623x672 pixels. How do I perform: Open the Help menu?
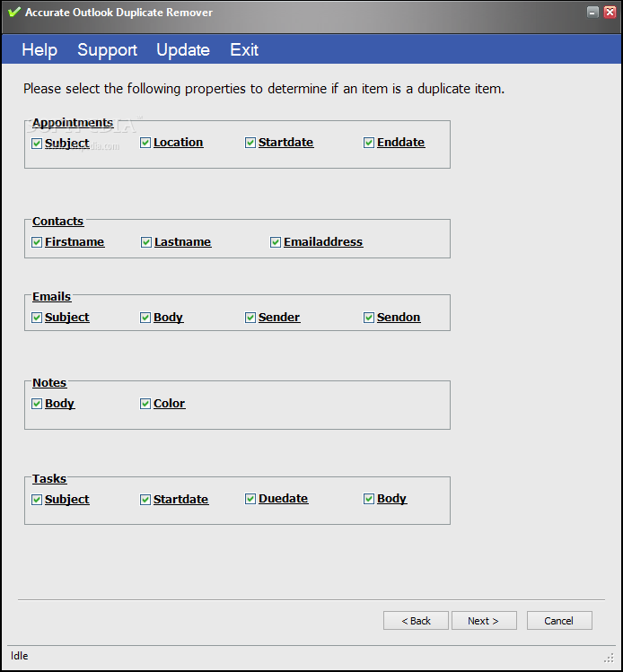[x=39, y=50]
